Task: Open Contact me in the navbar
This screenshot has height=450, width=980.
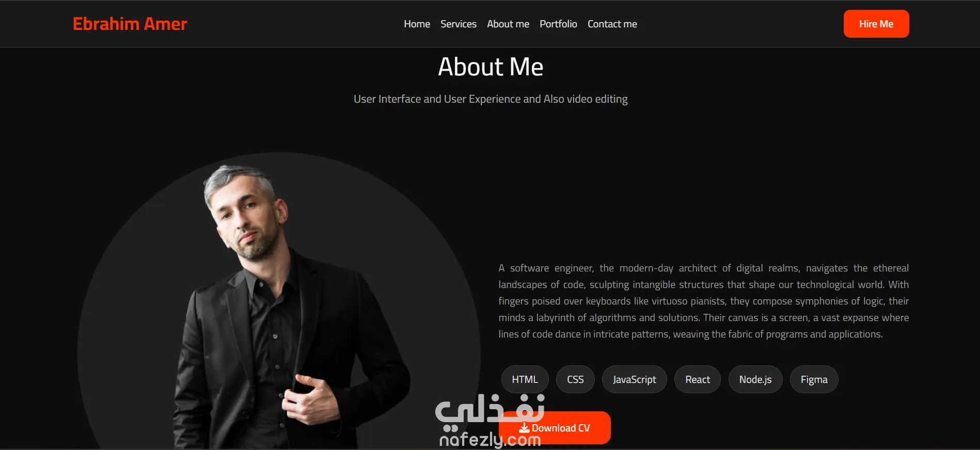Action: 612,24
